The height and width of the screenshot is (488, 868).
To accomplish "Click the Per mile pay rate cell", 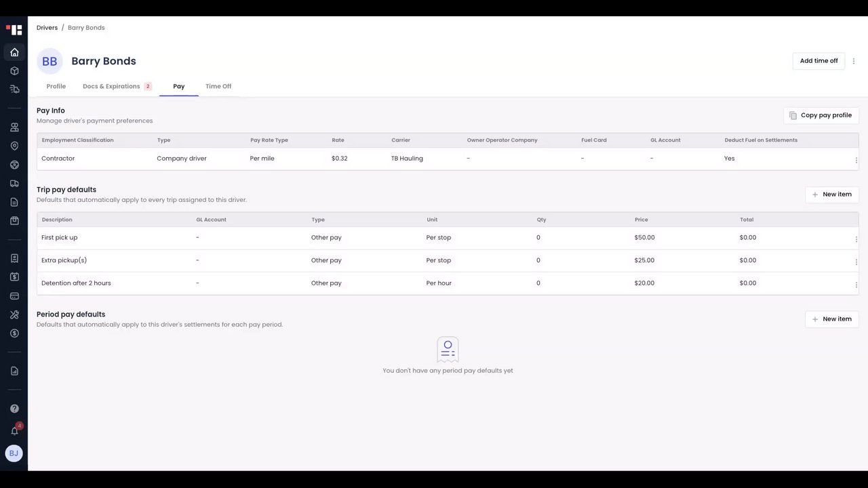I will [262, 159].
